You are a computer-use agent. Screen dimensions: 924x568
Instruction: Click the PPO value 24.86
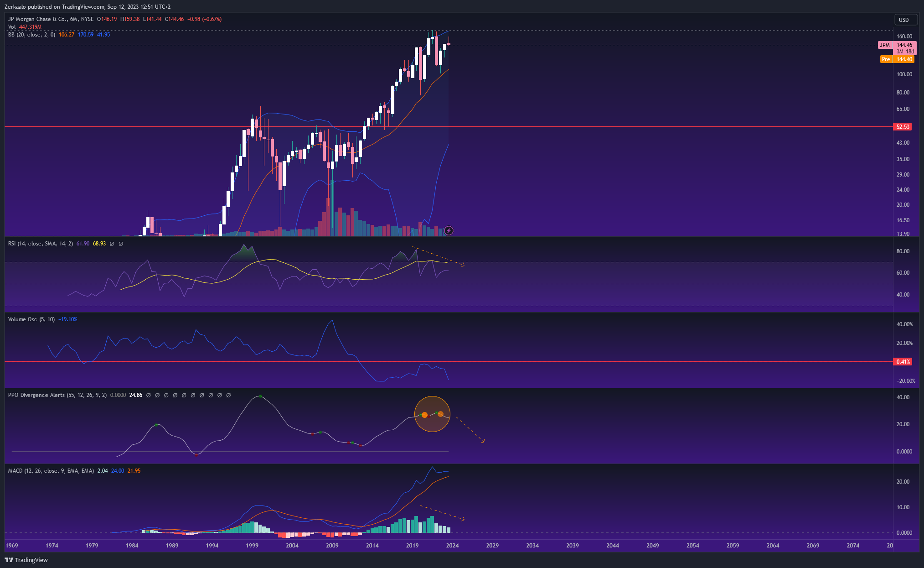tap(136, 395)
